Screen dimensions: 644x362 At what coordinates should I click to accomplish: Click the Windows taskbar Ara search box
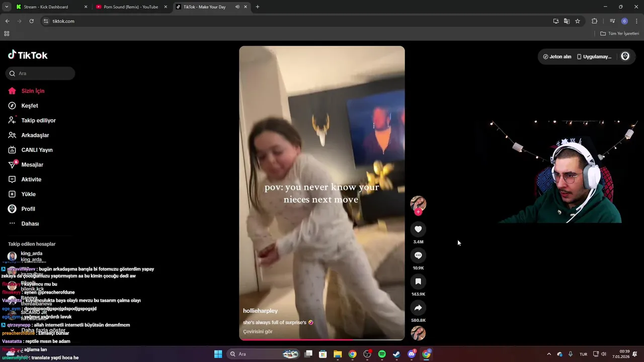pyautogui.click(x=264, y=354)
